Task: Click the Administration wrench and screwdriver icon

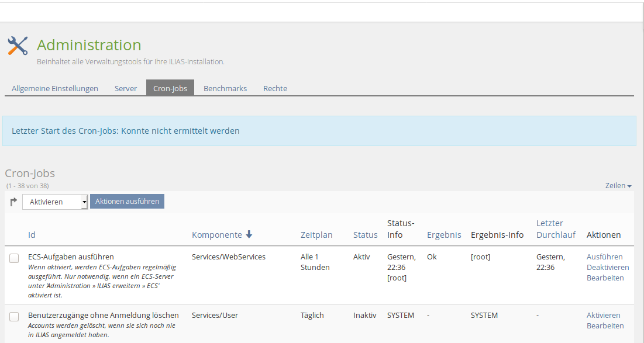Action: click(x=18, y=46)
